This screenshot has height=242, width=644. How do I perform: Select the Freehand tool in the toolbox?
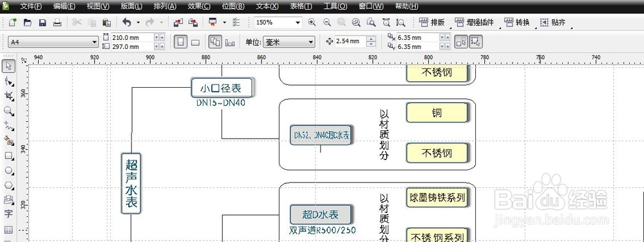[x=8, y=126]
